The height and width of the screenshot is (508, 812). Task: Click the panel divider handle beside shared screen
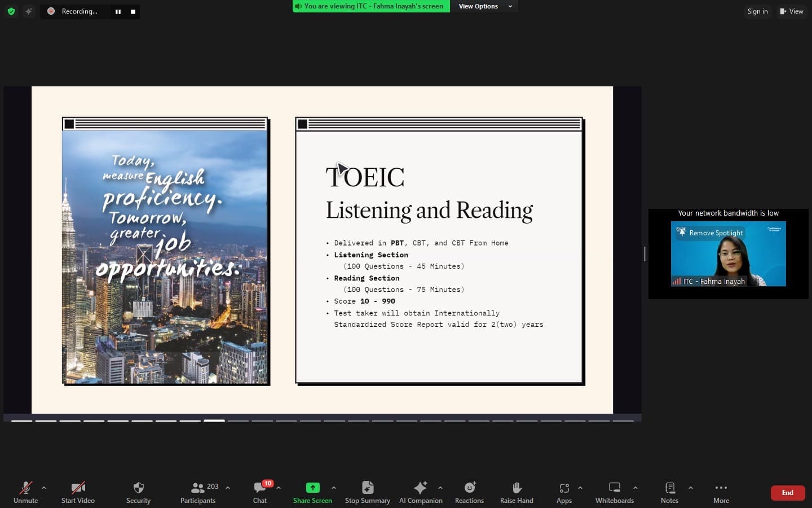(645, 254)
